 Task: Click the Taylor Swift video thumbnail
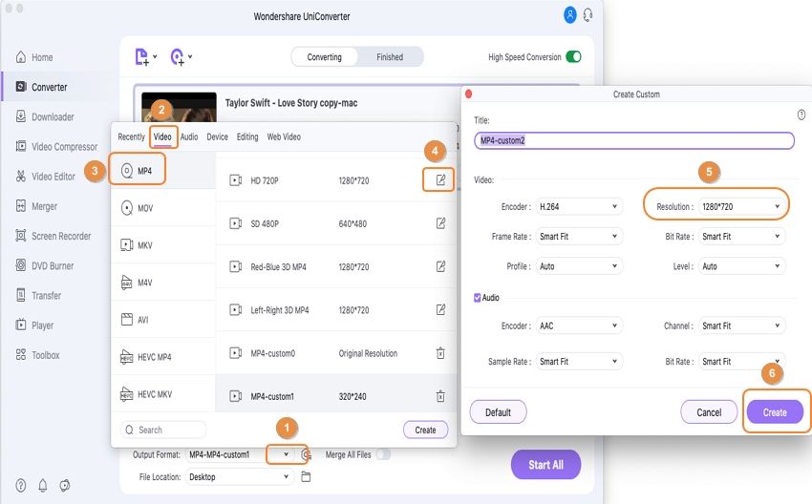point(179,107)
